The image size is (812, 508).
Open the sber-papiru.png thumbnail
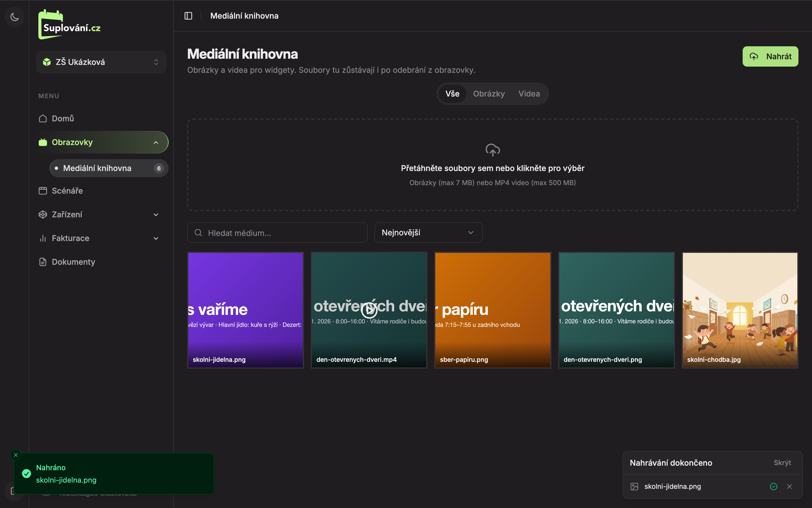493,310
